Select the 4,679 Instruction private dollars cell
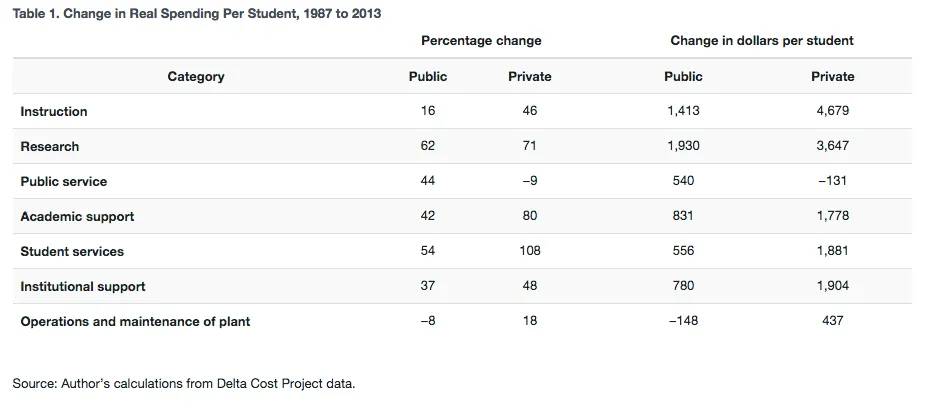 [832, 110]
